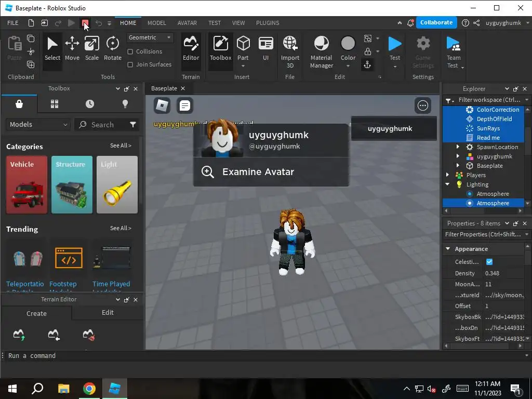Viewport: 532px width, 399px height.
Task: Switch to Toolbox Creations lightbulb tab
Action: tap(125, 104)
